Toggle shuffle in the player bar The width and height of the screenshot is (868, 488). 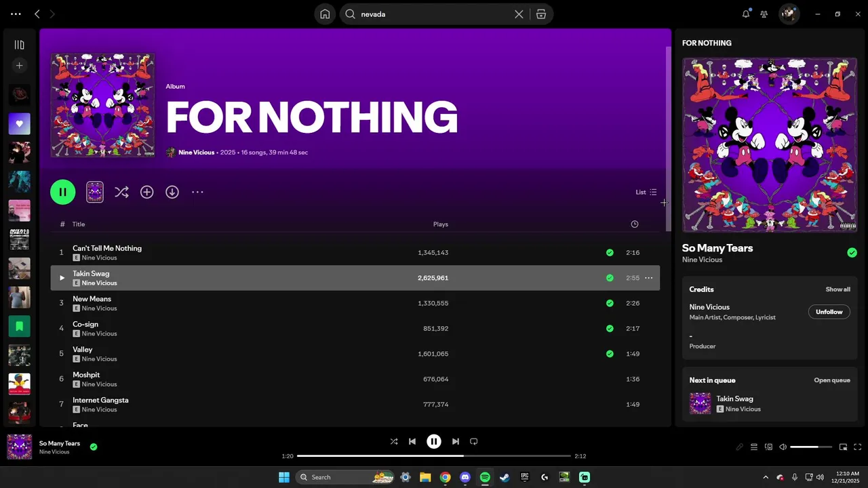click(394, 441)
